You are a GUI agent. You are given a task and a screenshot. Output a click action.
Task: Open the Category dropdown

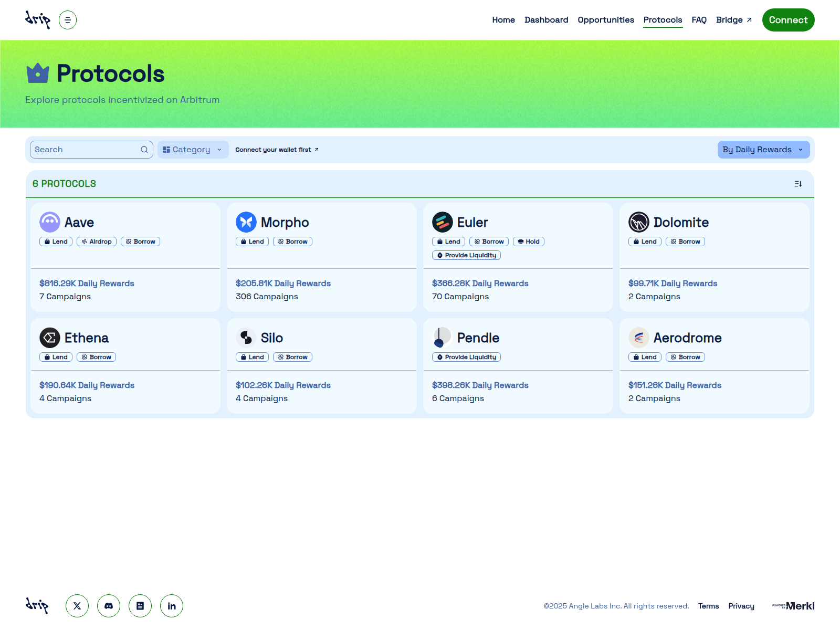click(193, 150)
